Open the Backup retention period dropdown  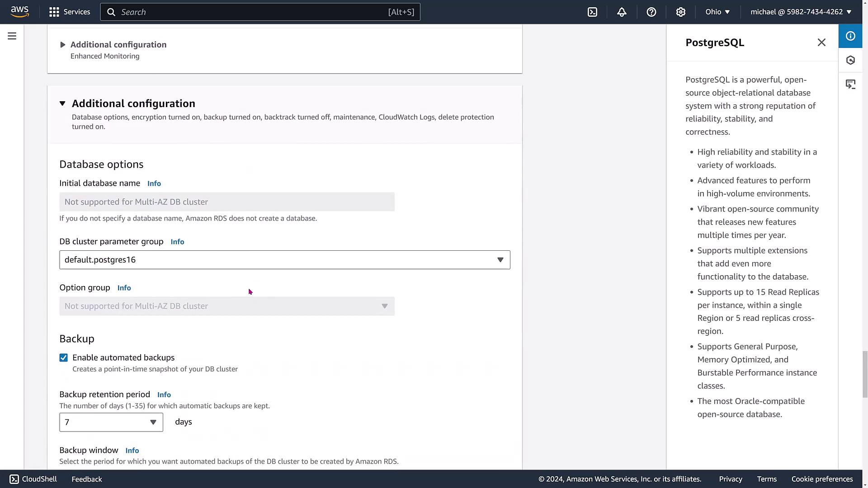click(111, 422)
